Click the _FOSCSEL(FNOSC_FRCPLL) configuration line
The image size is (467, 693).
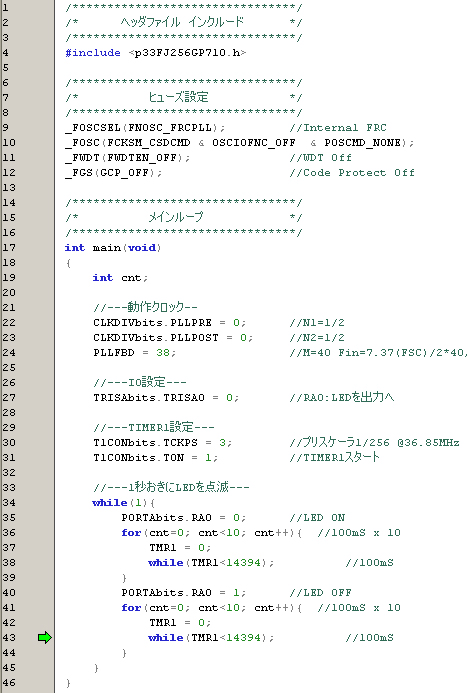pos(145,128)
